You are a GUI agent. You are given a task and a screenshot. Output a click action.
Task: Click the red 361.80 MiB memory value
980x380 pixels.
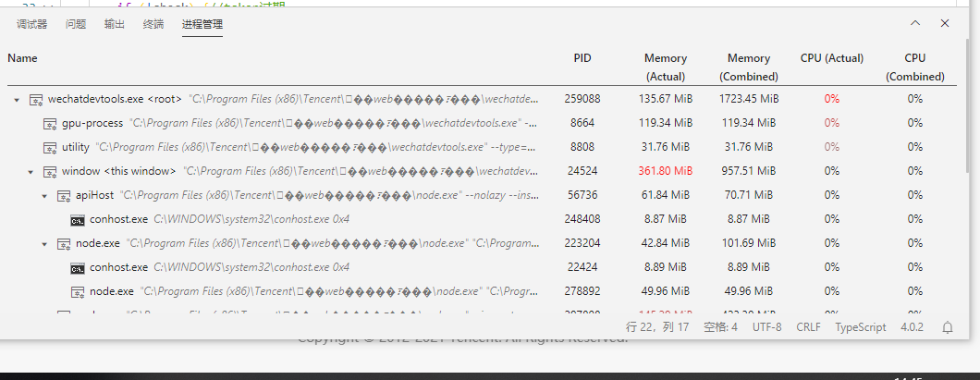click(666, 171)
